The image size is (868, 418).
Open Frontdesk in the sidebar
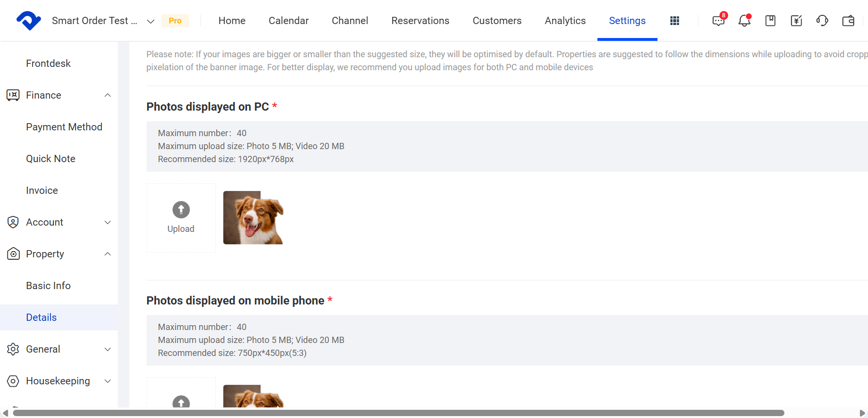pyautogui.click(x=48, y=63)
